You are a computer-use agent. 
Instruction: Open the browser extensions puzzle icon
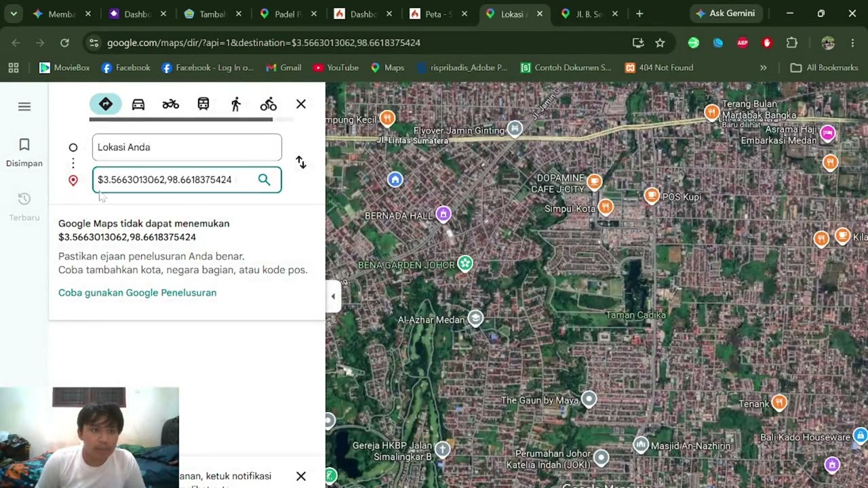[791, 43]
